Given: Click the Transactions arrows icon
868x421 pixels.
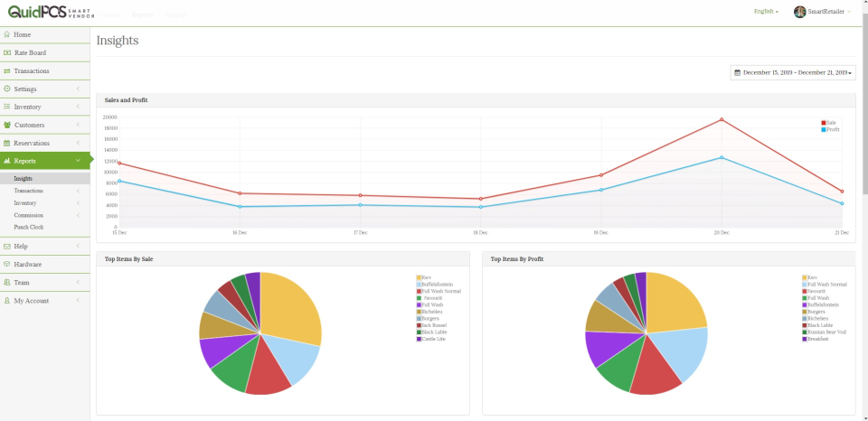Looking at the screenshot, I should pos(7,70).
